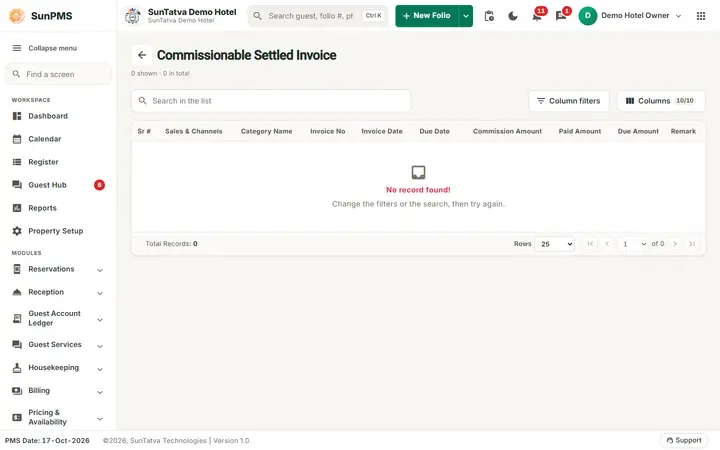Click the Reports sidebar icon

click(x=17, y=208)
